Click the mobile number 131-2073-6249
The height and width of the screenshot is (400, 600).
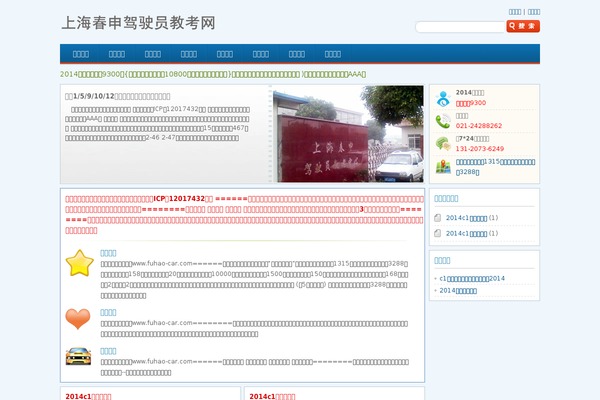[x=480, y=149]
